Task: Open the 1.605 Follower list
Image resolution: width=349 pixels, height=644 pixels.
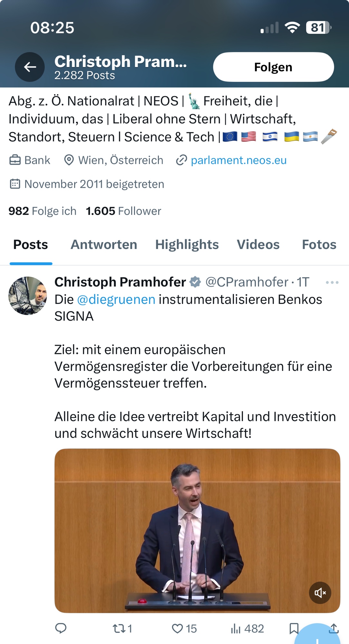Action: coord(123,211)
